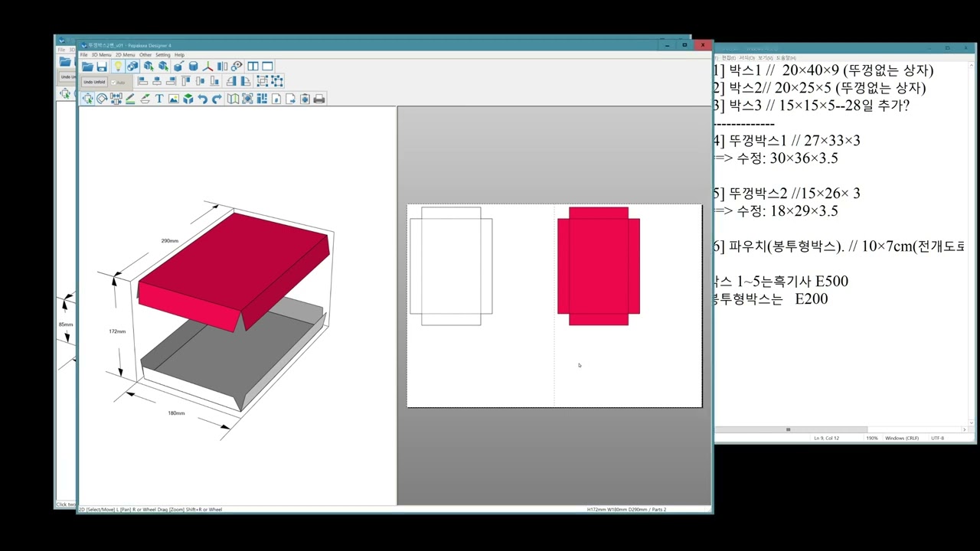Open the 3D Menu
980x551 pixels.
(x=101, y=55)
